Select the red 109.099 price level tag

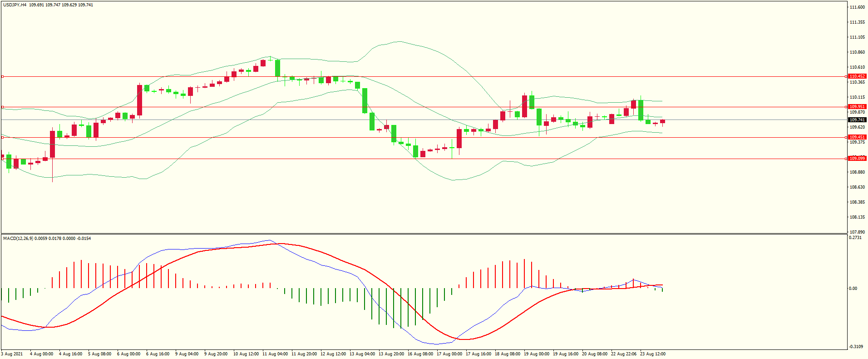[858, 159]
